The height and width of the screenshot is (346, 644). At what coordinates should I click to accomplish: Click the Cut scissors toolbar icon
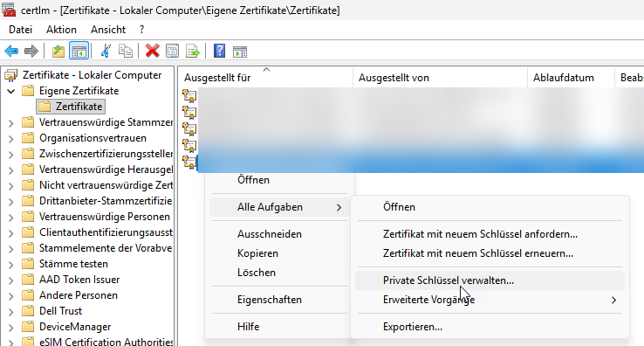(x=106, y=51)
